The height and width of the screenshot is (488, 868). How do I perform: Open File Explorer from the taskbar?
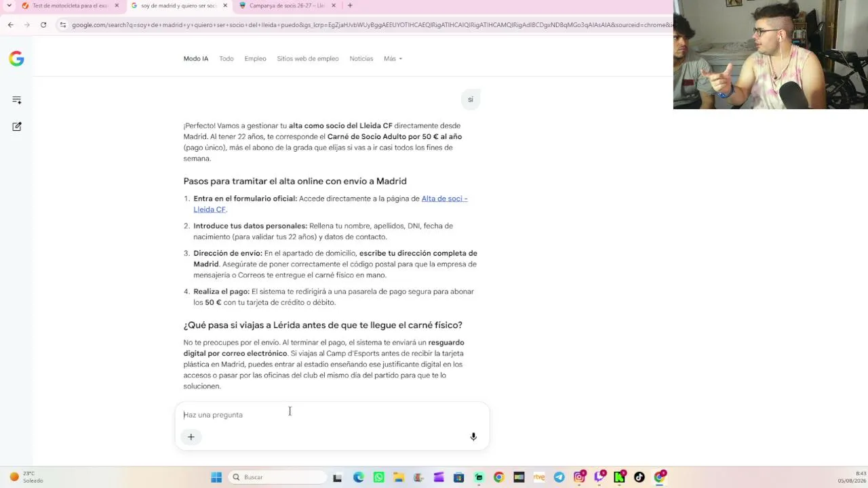coord(399,477)
